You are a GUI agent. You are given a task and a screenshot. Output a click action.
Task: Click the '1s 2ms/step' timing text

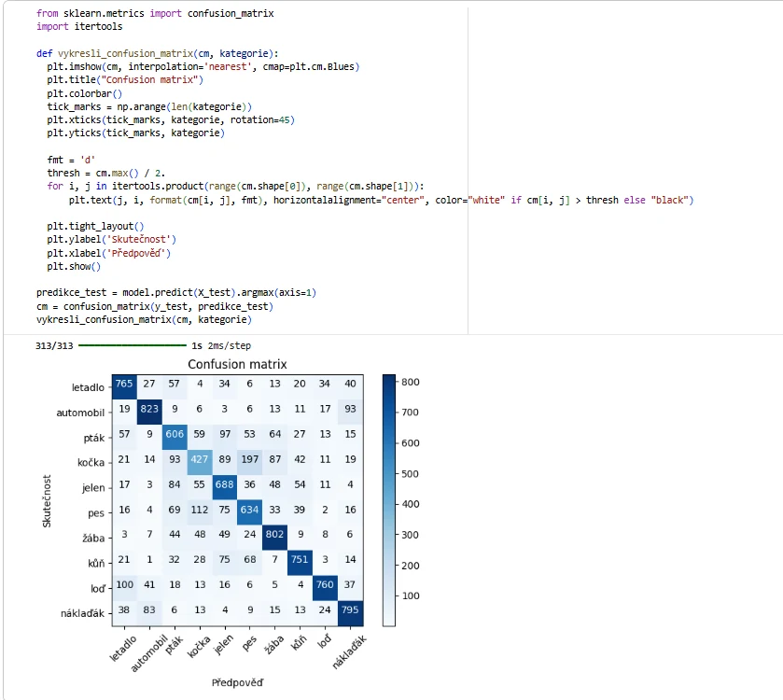(221, 345)
